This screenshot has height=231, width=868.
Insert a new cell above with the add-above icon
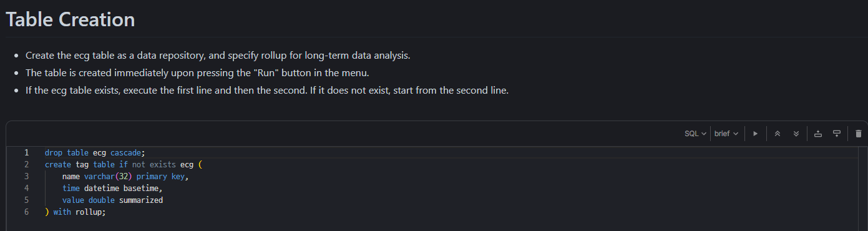click(818, 134)
